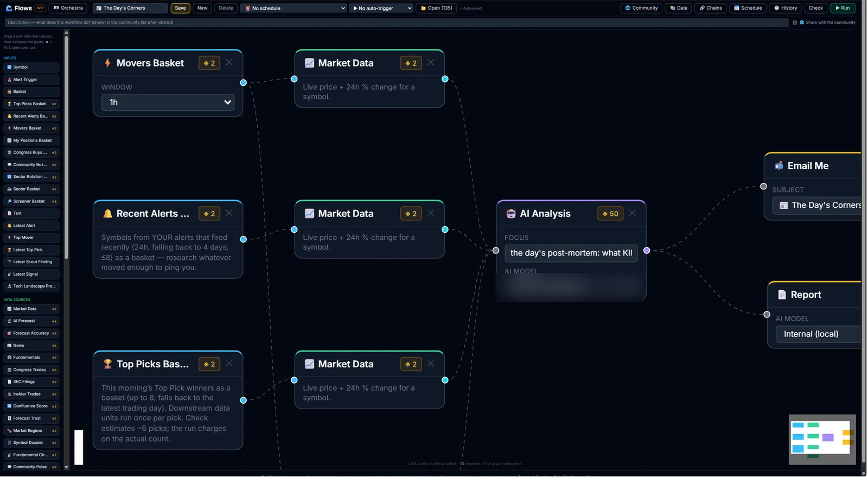Open the Community tab
Viewport: 868px width, 478px height.
point(641,8)
